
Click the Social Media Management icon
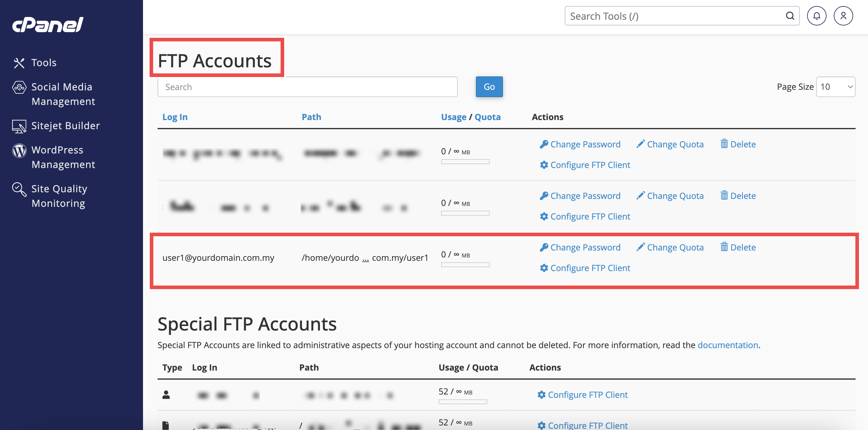point(19,87)
